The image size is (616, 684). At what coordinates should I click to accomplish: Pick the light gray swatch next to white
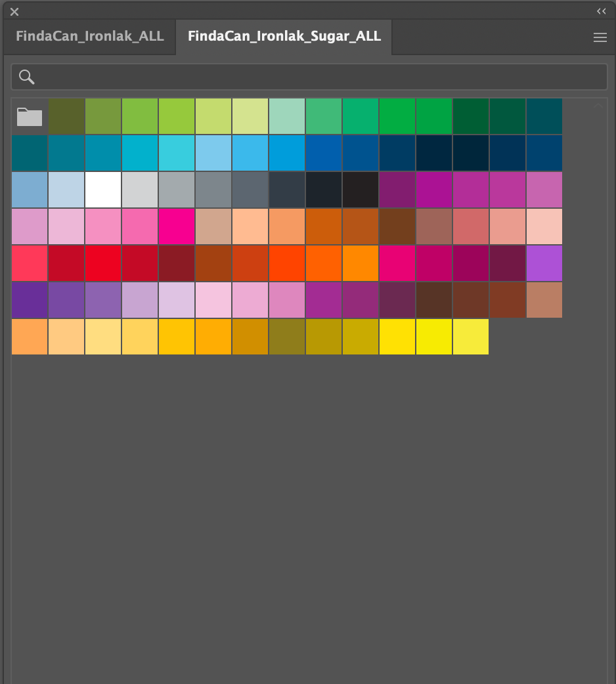pyautogui.click(x=140, y=190)
